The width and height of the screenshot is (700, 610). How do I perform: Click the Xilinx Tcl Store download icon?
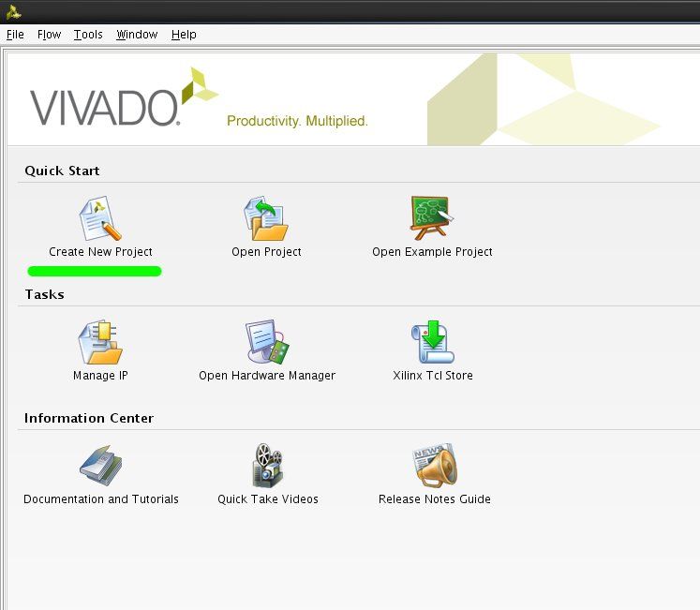433,342
